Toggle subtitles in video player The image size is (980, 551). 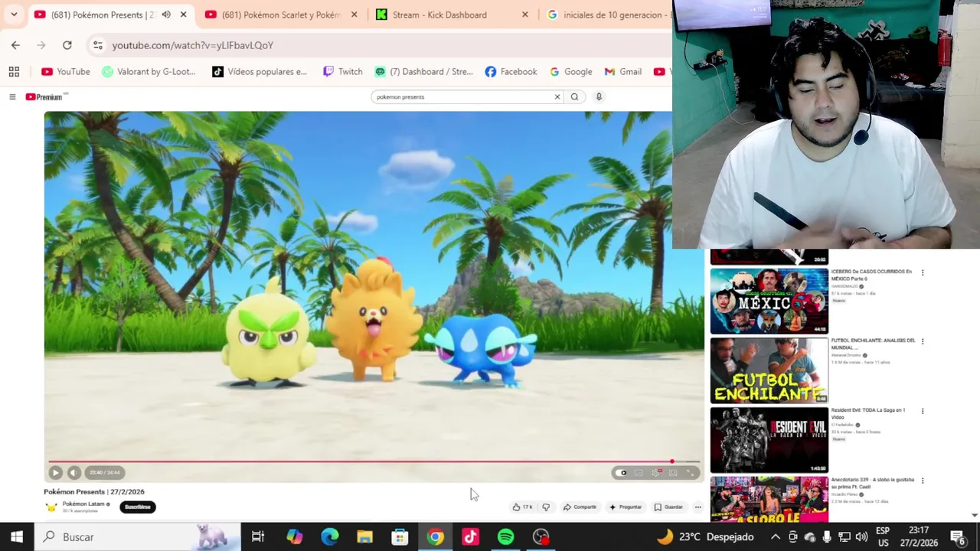pyautogui.click(x=639, y=473)
